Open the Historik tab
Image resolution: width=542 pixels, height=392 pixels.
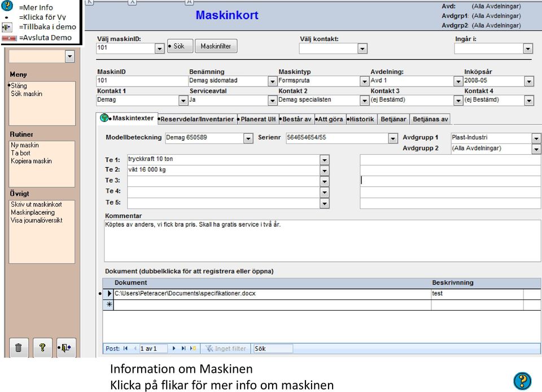pos(361,119)
